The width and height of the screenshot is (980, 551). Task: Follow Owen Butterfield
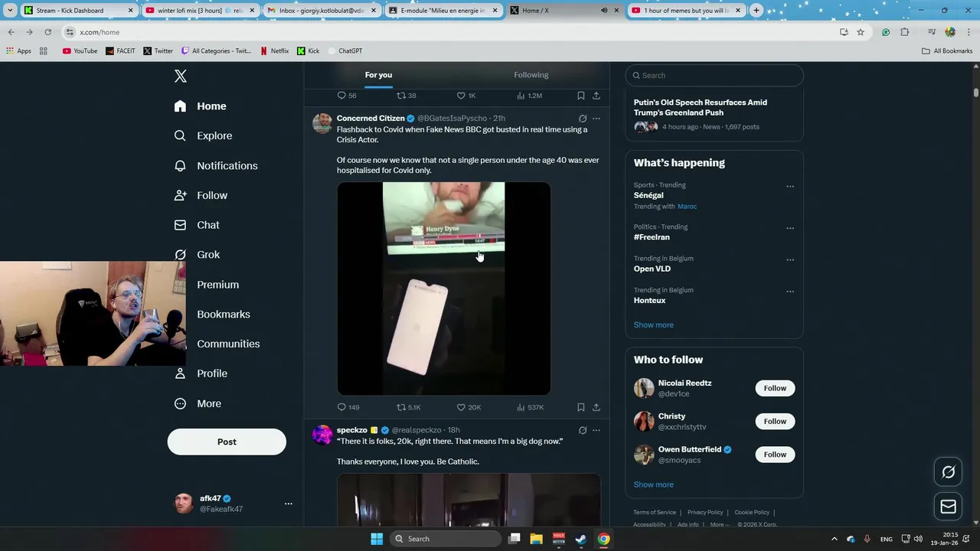[x=775, y=455]
